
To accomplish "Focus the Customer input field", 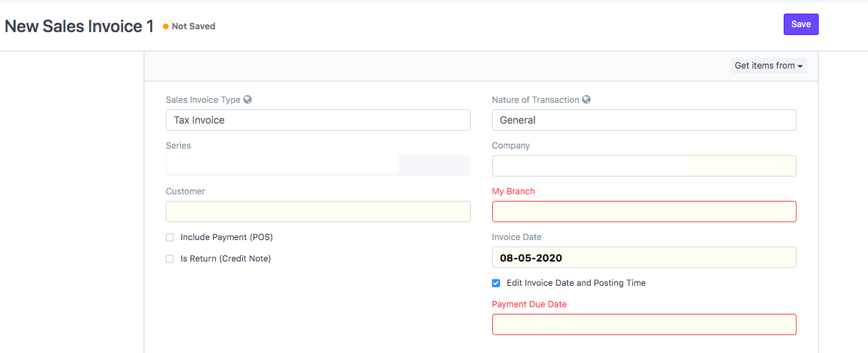I will tap(318, 212).
